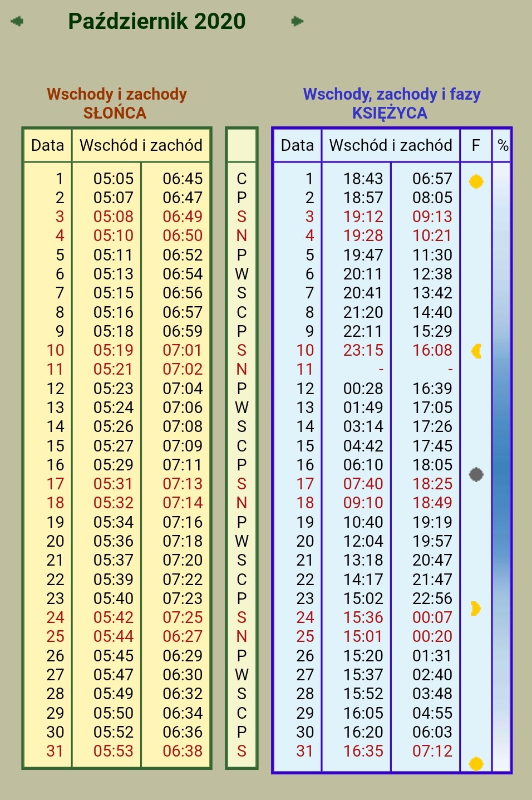Click sunrise time 05:47 on day 27
Viewport: 532px width, 800px height.
pos(114,675)
